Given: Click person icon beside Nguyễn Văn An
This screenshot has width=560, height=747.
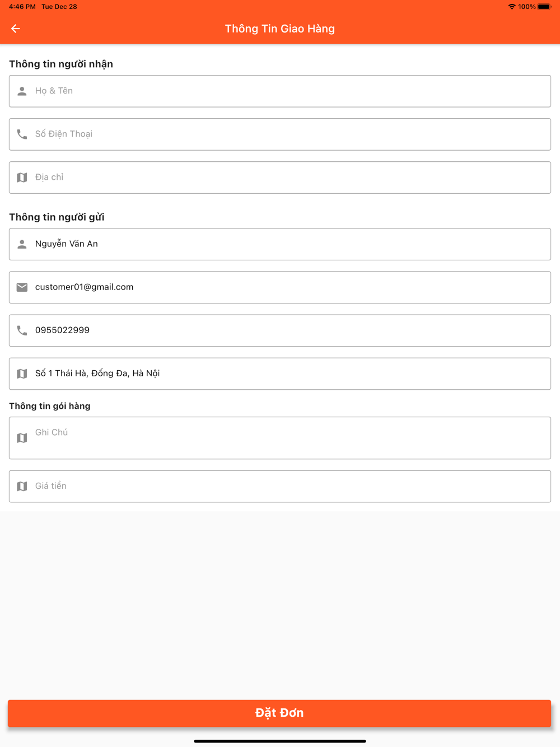Looking at the screenshot, I should (x=22, y=244).
